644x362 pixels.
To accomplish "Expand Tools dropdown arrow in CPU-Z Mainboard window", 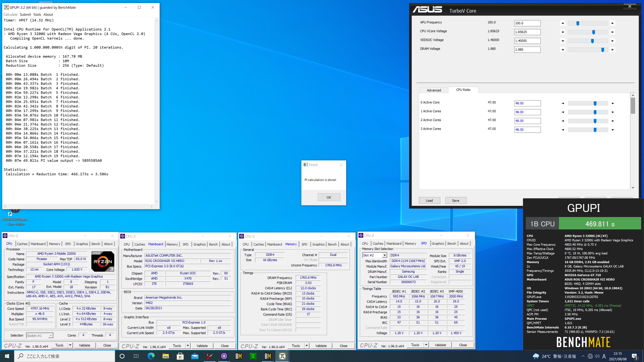I will click(x=188, y=346).
